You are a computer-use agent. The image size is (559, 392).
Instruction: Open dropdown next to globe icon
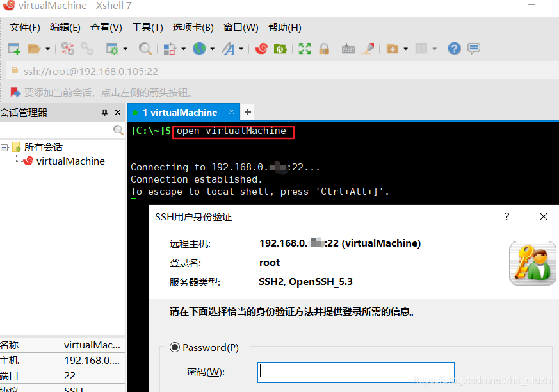click(213, 49)
